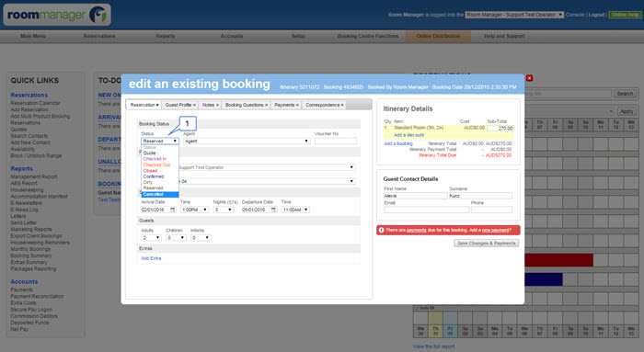This screenshot has height=352, width=644.
Task: Open the Main Menu in the navigation bar
Action: pos(33,36)
